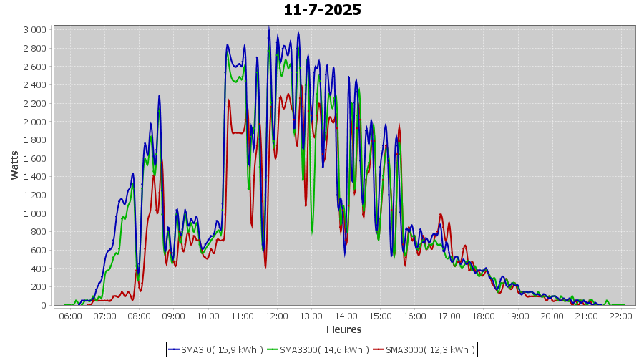Click the 800 watts axis label
The height and width of the screenshot is (358, 644).
(x=39, y=232)
